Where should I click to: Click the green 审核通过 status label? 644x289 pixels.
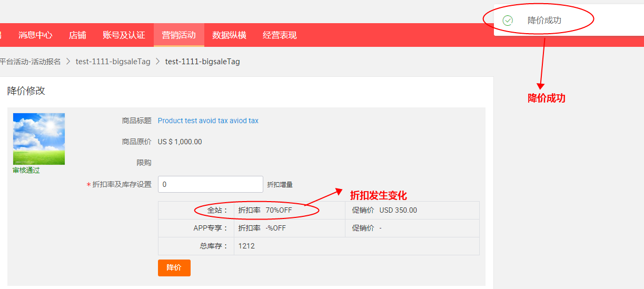pyautogui.click(x=26, y=171)
